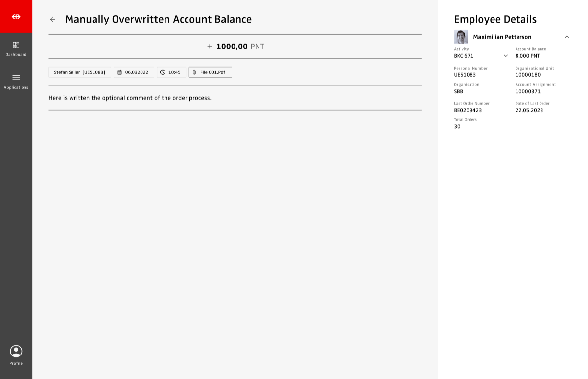Click the Maximilian Petterson profile photo
Viewport: 588px width, 379px height.
tap(461, 37)
